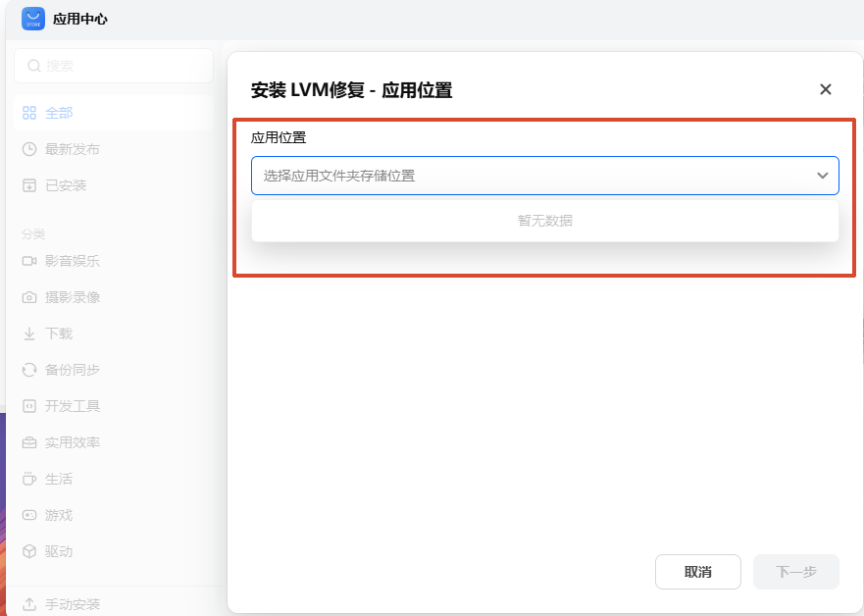This screenshot has height=616, width=864.
Task: Click the 备份同步 sync icon
Action: [29, 370]
